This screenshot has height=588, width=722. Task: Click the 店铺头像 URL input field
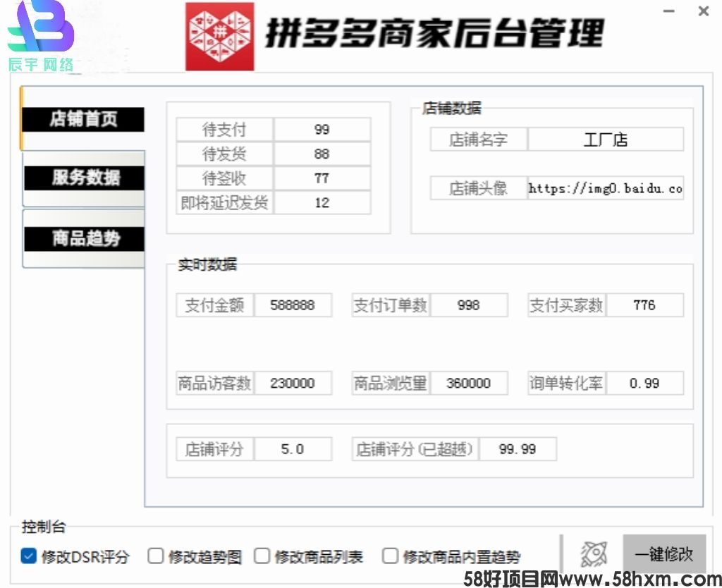click(x=606, y=188)
